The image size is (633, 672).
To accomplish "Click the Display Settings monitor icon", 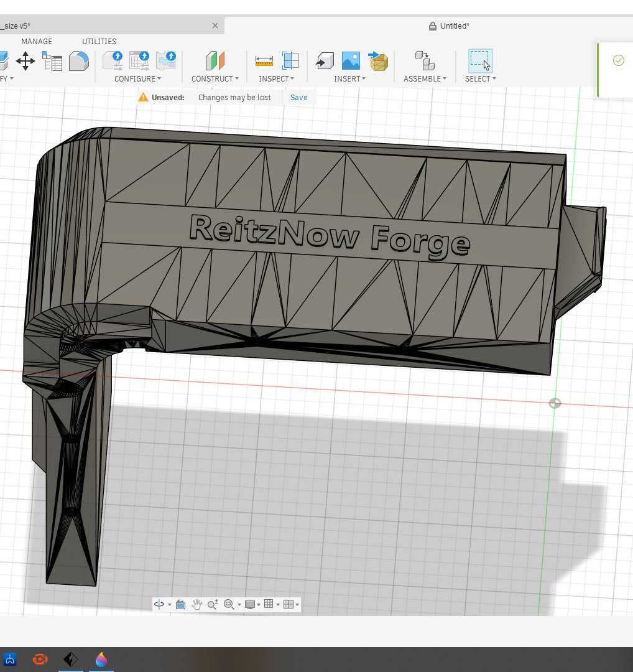I will point(250,604).
